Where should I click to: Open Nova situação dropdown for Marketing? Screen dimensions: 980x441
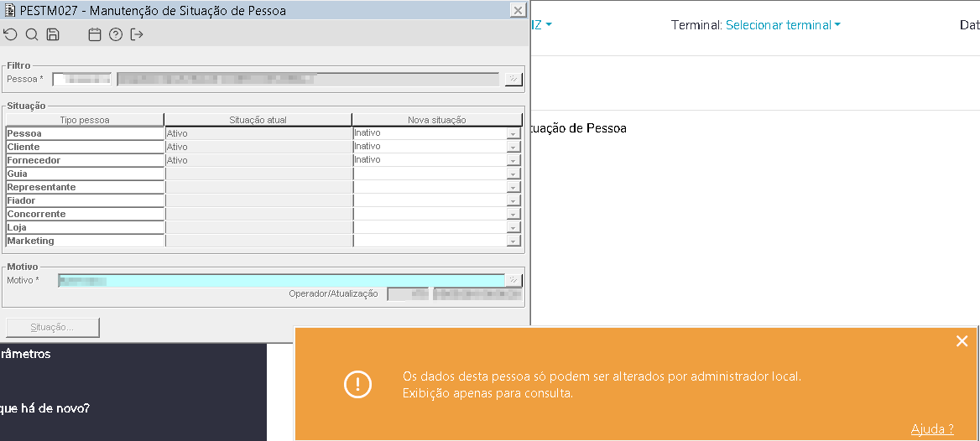(513, 241)
